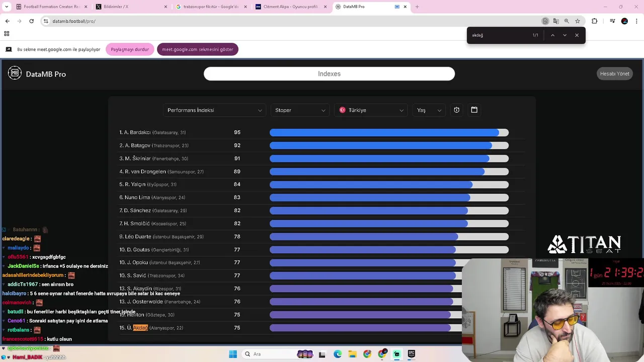This screenshot has width=644, height=362.
Task: Select player row 9. Léo Duarte
Action: tap(322, 236)
